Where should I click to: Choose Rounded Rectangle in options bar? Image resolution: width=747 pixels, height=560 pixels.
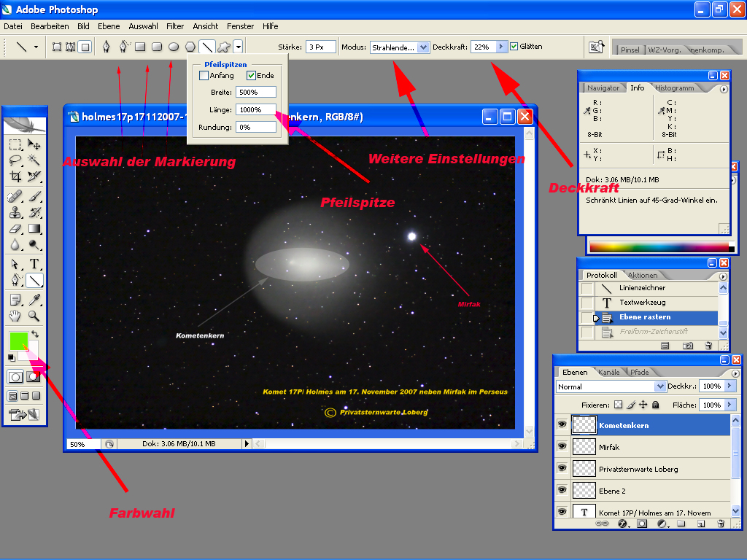[x=157, y=47]
